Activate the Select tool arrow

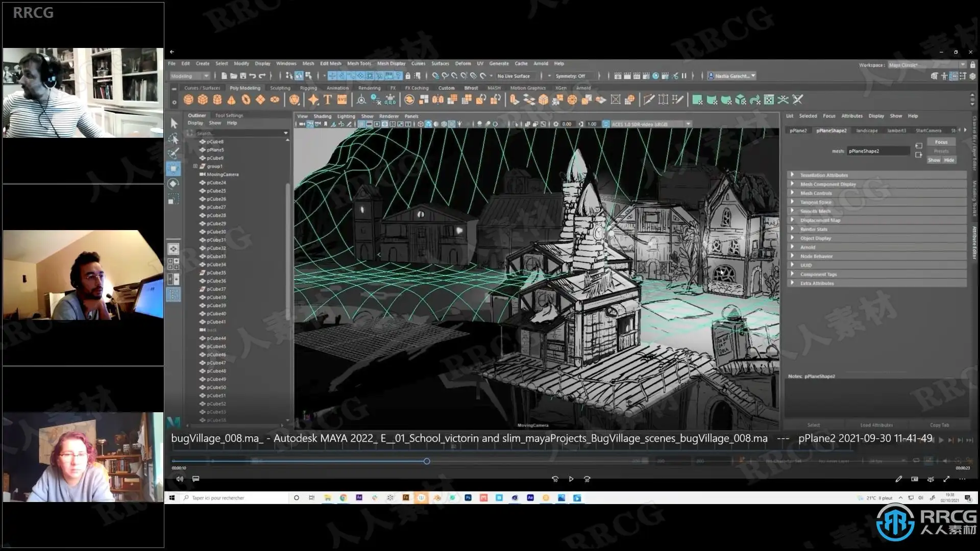[x=174, y=123]
